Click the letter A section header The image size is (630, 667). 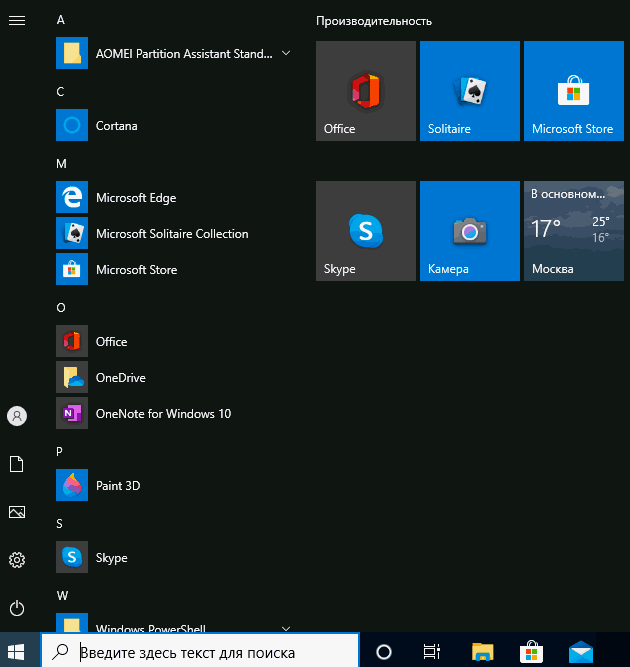point(61,20)
